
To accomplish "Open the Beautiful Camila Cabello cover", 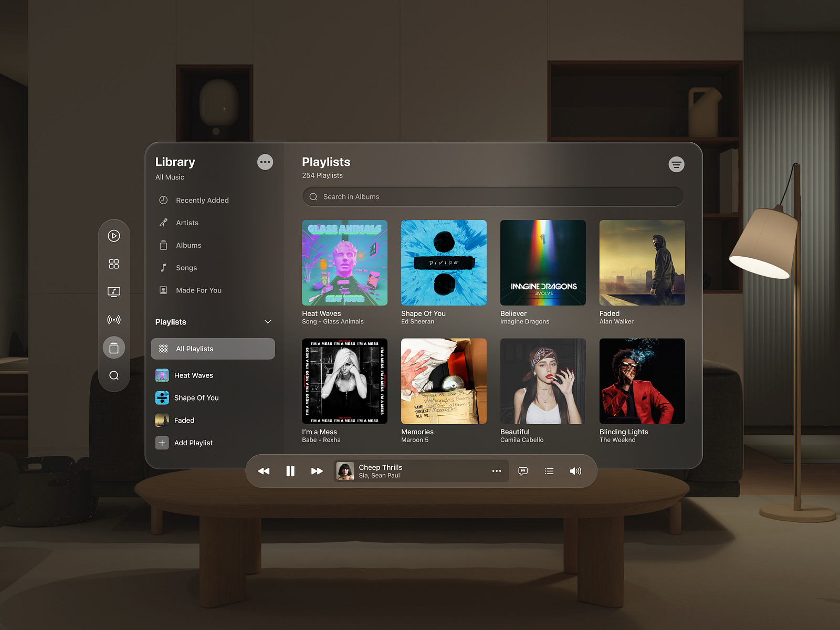I will point(543,381).
